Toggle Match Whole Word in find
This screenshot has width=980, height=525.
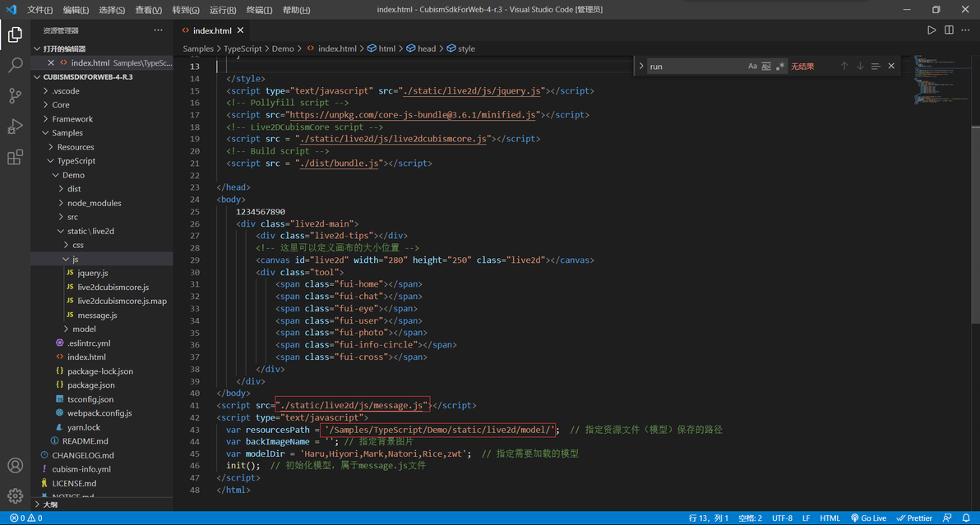[766, 67]
